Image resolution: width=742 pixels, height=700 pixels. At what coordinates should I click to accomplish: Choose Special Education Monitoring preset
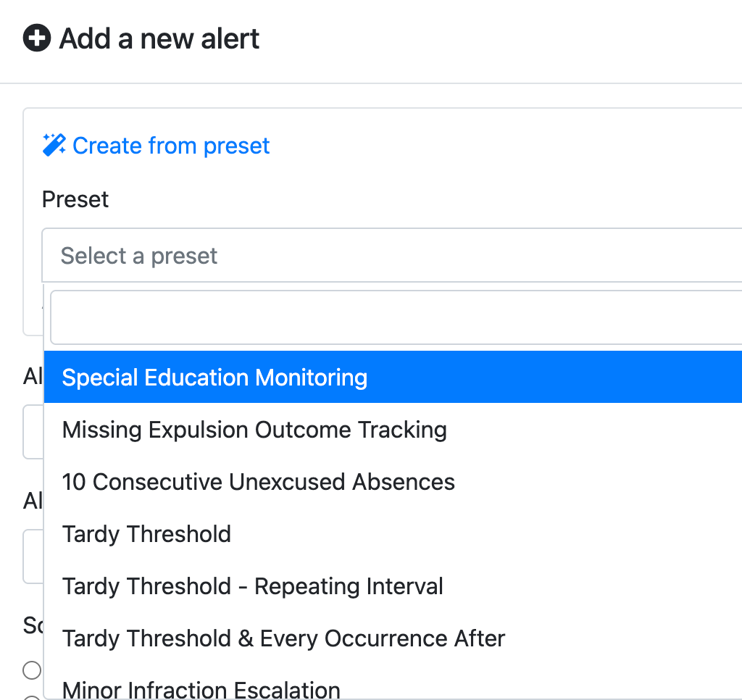click(393, 378)
